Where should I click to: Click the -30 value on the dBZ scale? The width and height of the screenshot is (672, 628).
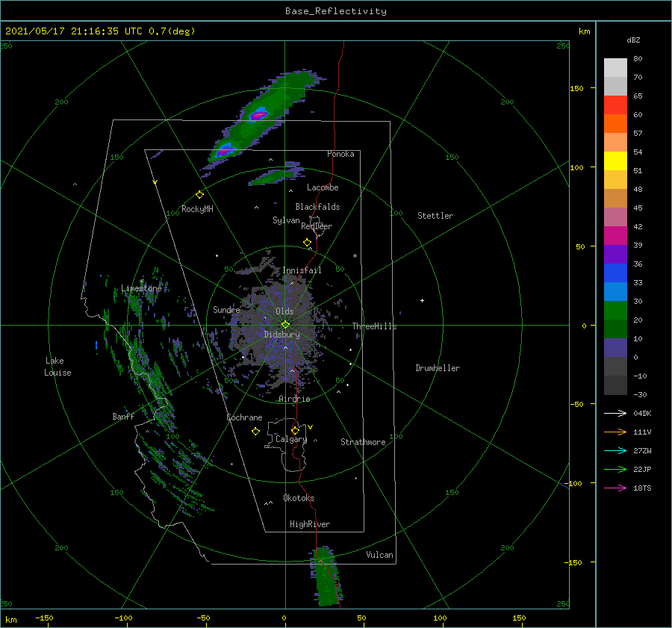640,394
